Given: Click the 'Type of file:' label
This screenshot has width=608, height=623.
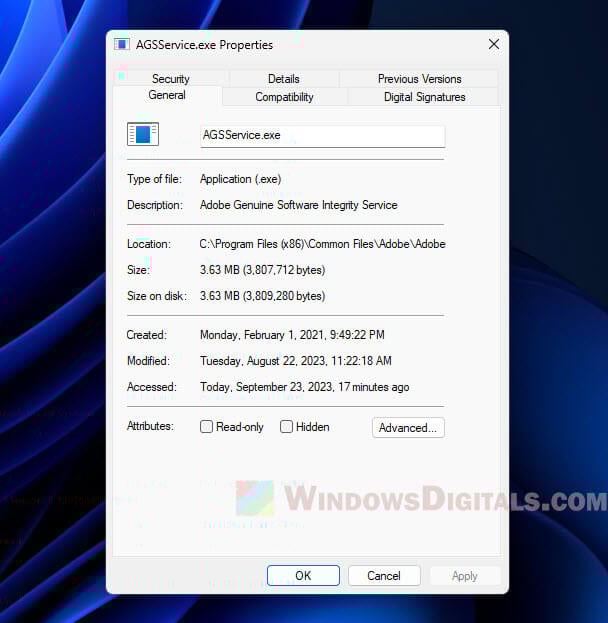Looking at the screenshot, I should [154, 179].
